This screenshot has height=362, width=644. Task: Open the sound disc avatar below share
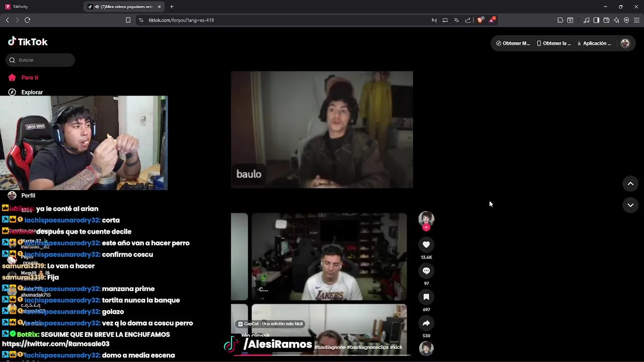[426, 348]
